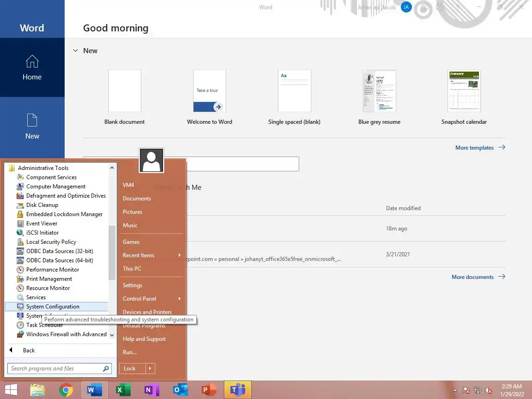This screenshot has width=532, height=399.
Task: Open Help and Support
Action: tap(144, 339)
